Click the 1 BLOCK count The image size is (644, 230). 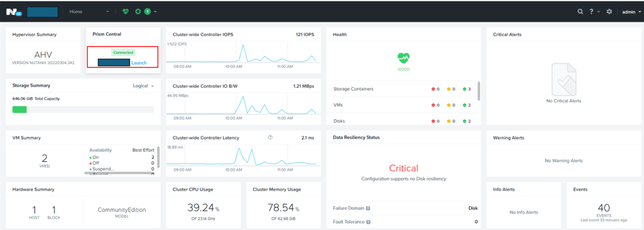[53, 212]
